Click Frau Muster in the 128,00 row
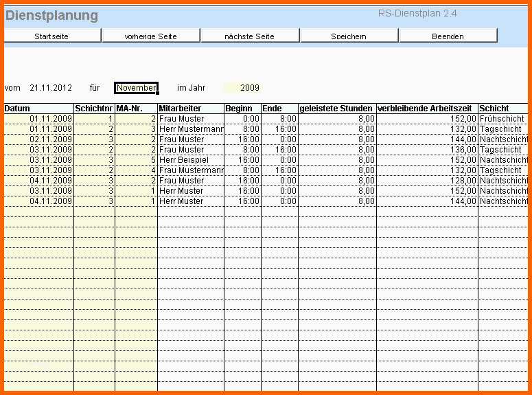Viewport: 532px width, 395px height. [x=191, y=181]
